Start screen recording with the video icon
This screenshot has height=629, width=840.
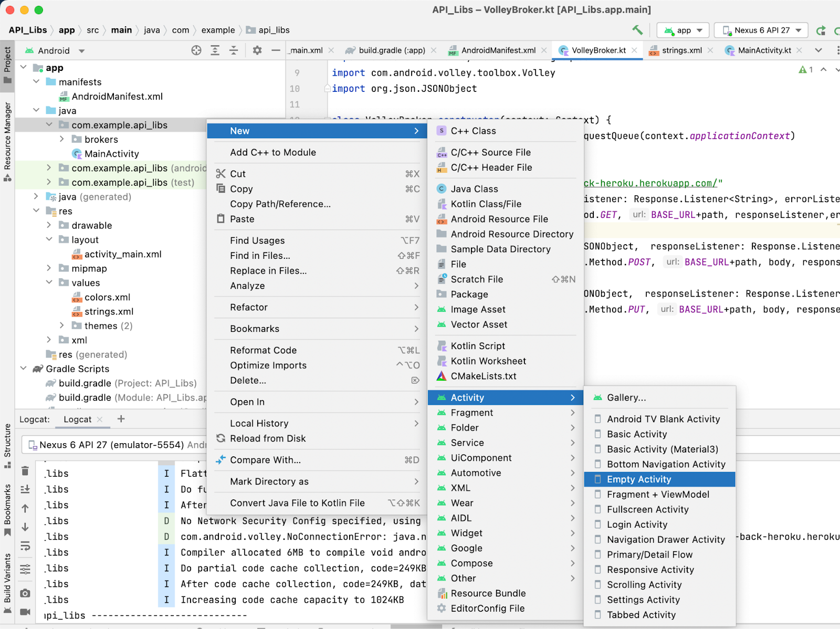(x=25, y=612)
